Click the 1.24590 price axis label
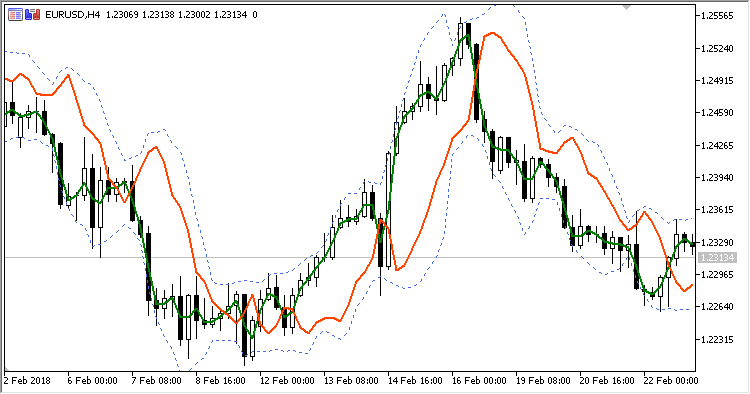The height and width of the screenshot is (394, 750). [717, 113]
